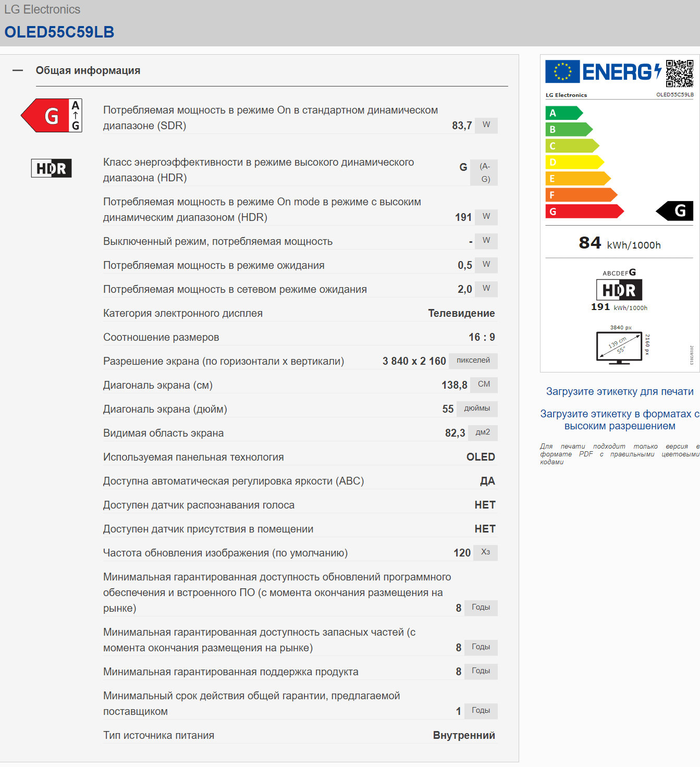Click the screen diagonal value 138,8
Viewport: 700px width, 767px height.
tap(455, 385)
